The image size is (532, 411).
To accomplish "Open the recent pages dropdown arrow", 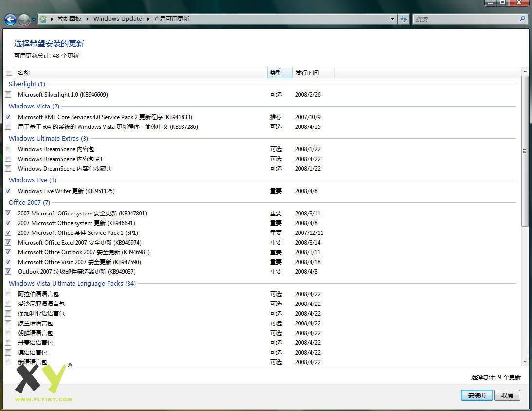I will (34, 19).
